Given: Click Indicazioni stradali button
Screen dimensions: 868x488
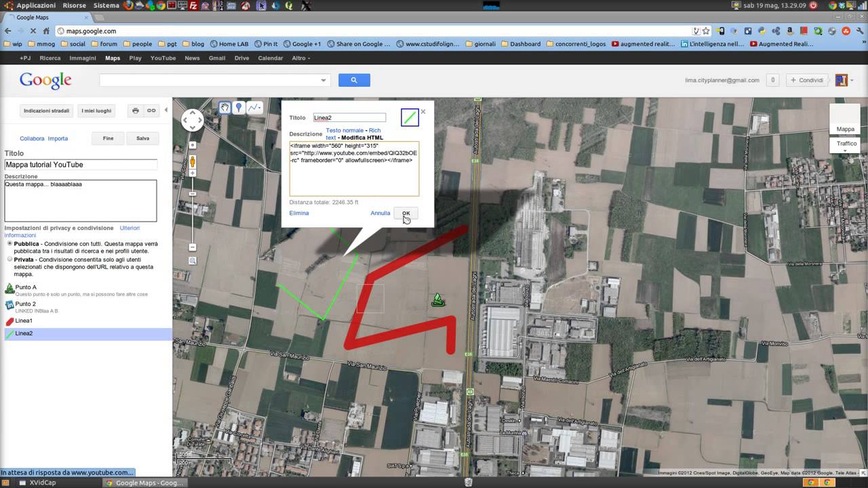Looking at the screenshot, I should [46, 110].
